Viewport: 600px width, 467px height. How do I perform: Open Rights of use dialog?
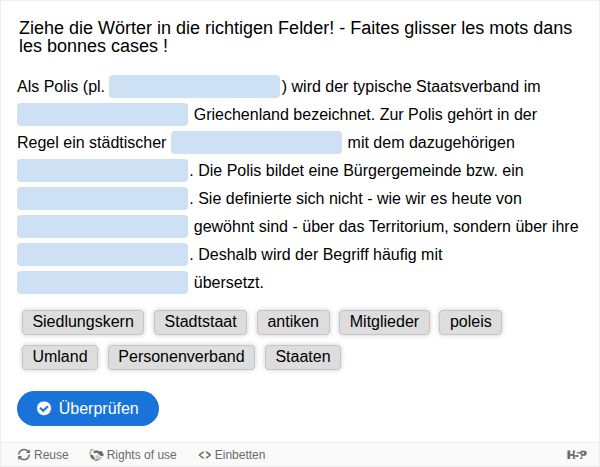coord(133,455)
